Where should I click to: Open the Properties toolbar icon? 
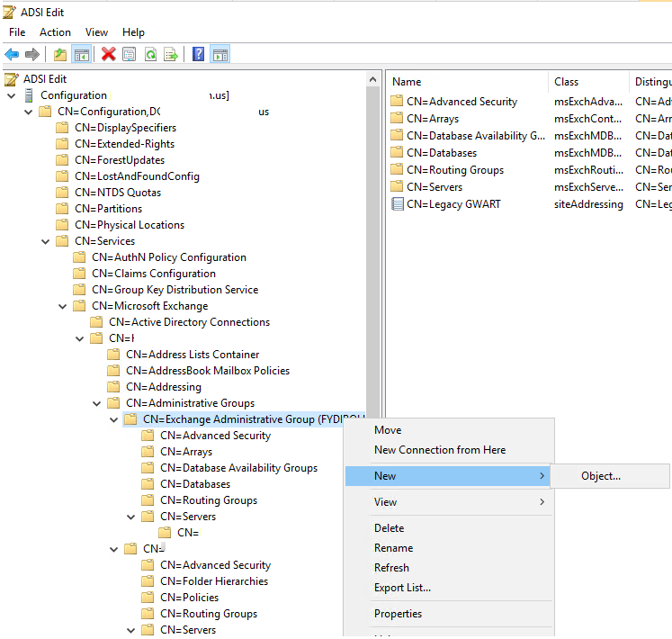(129, 55)
